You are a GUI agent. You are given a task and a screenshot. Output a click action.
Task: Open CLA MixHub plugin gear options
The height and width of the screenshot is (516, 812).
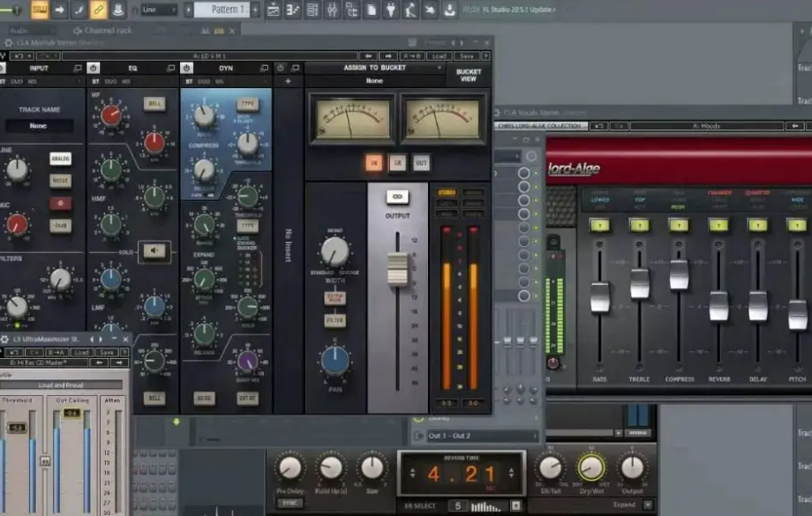pyautogui.click(x=8, y=43)
